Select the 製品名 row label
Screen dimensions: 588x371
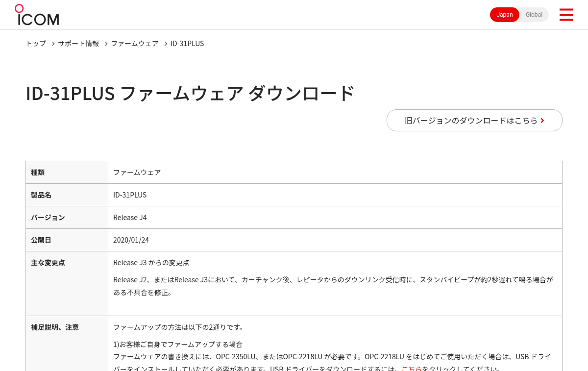41,195
